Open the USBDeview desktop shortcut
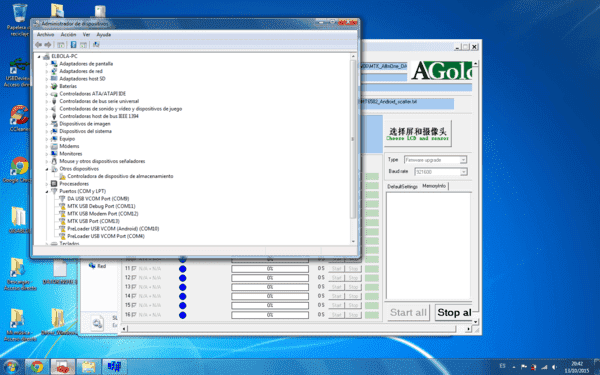600x375 pixels. coord(18,72)
